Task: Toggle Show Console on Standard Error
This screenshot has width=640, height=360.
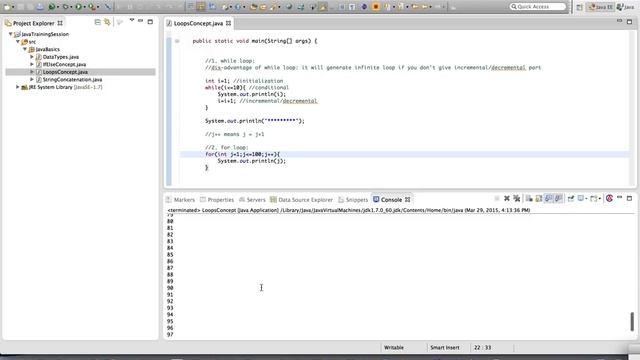Action: [x=558, y=198]
